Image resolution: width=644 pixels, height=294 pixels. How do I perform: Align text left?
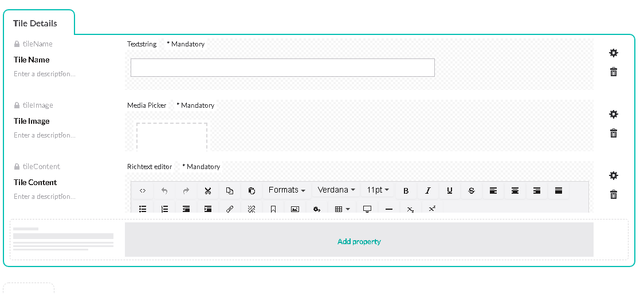coord(493,190)
